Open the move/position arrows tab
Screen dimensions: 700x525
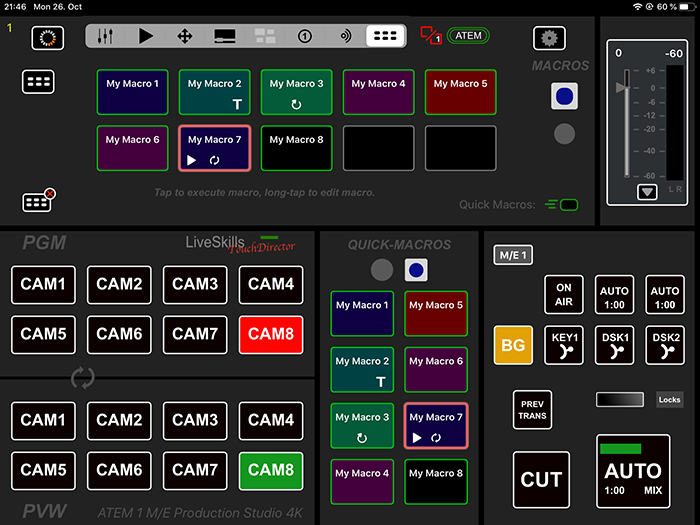tap(185, 36)
